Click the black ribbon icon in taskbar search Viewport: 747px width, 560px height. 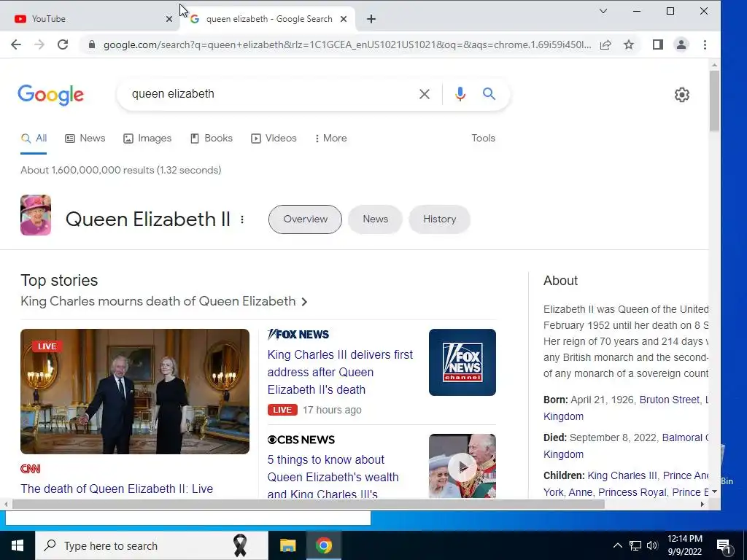[240, 545]
